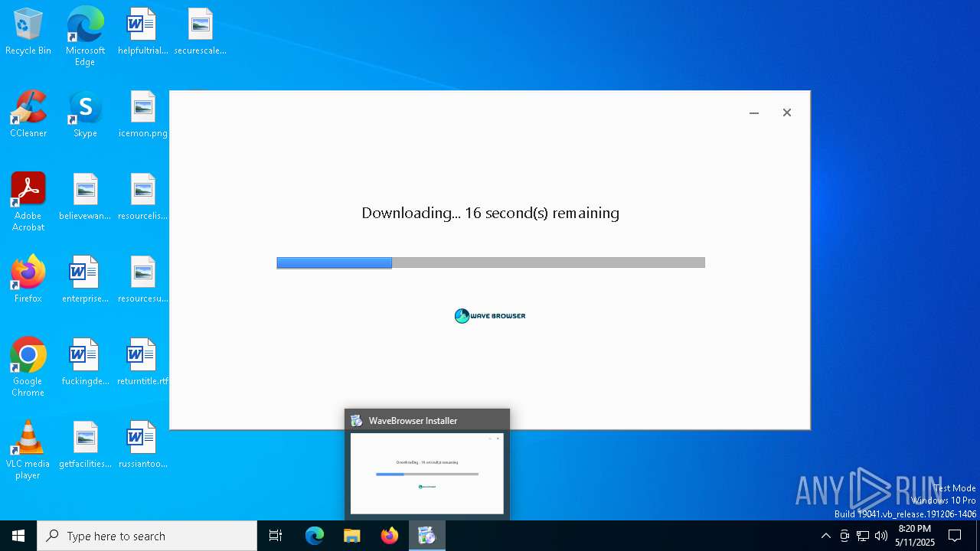
Task: Click the taskbar search box
Action: click(147, 536)
